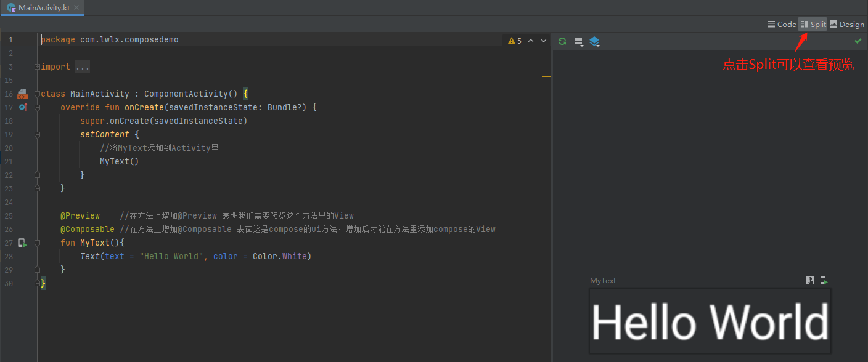Click the overriding method gutter icon
The width and height of the screenshot is (868, 362).
(23, 107)
